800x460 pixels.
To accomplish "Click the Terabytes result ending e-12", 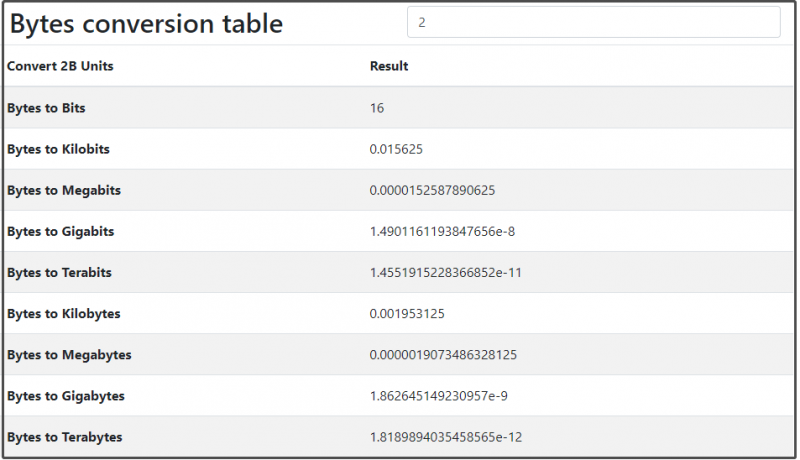I will tap(445, 438).
